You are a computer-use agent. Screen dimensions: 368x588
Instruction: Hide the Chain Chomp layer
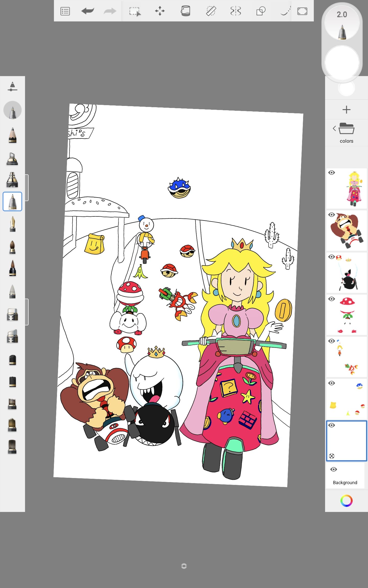[x=332, y=257]
